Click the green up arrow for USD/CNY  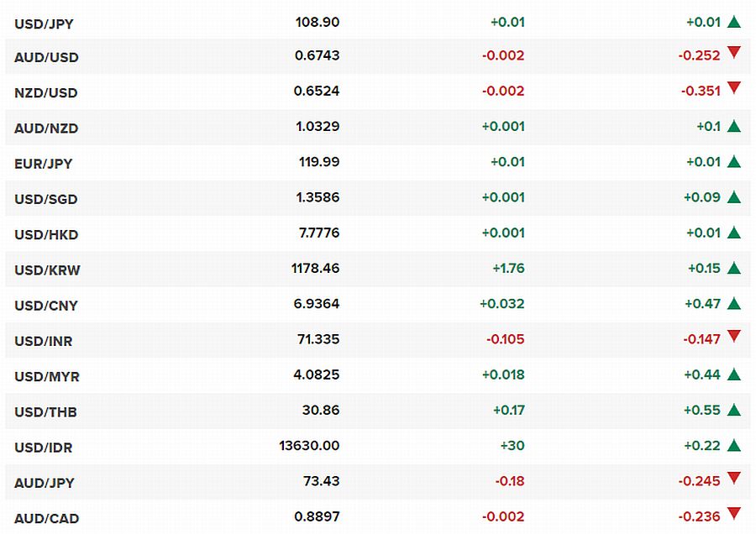pyautogui.click(x=734, y=304)
